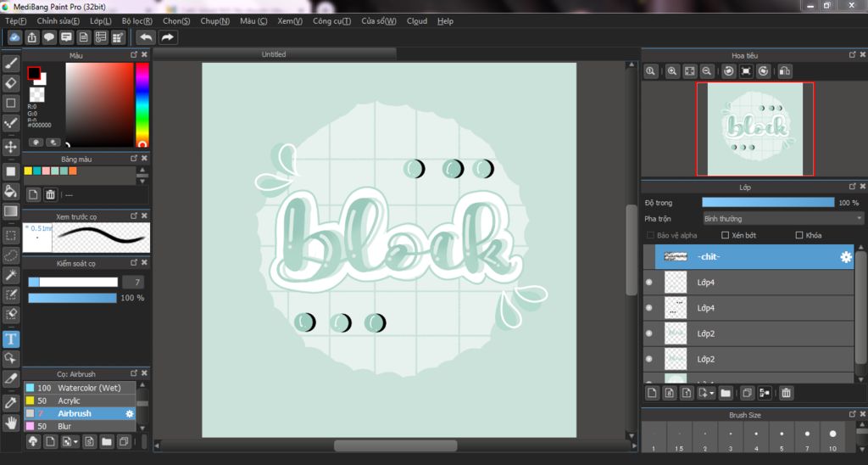Select the rectangular Selection tool

[x=10, y=236]
